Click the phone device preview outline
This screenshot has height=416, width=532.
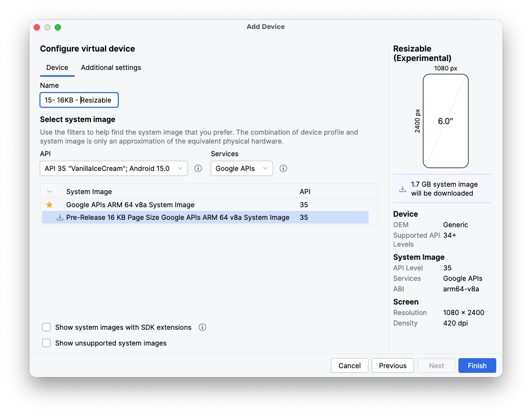tap(445, 121)
